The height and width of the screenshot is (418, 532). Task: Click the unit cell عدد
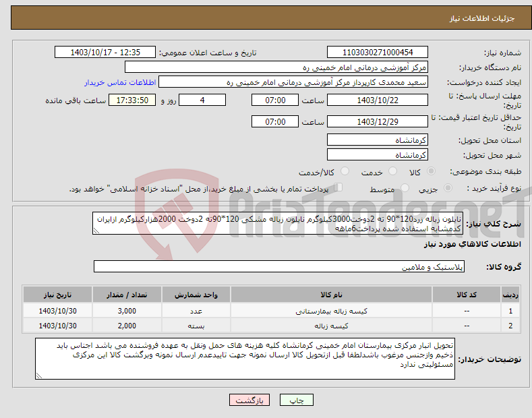point(196,311)
